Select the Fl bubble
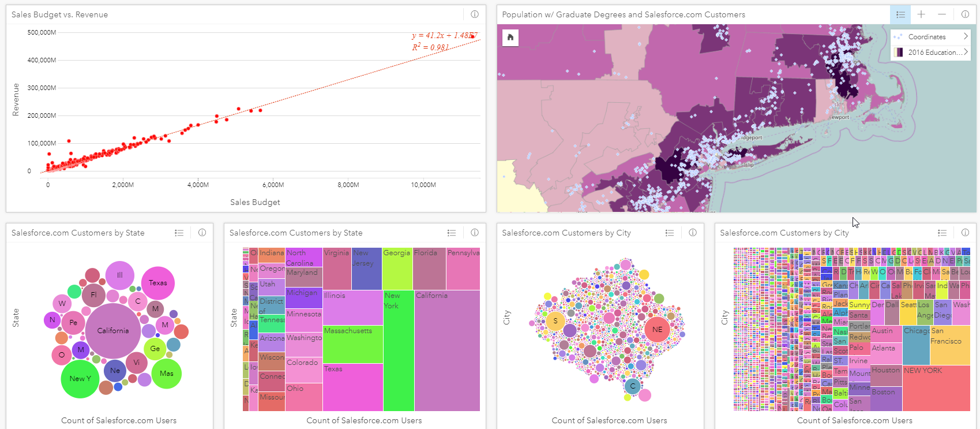The image size is (980, 429). (x=93, y=294)
